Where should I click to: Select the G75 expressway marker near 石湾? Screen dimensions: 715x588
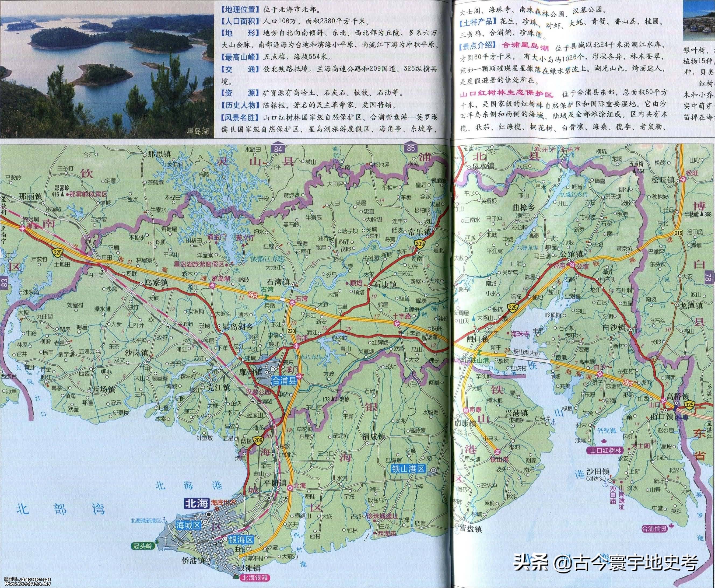253,295
